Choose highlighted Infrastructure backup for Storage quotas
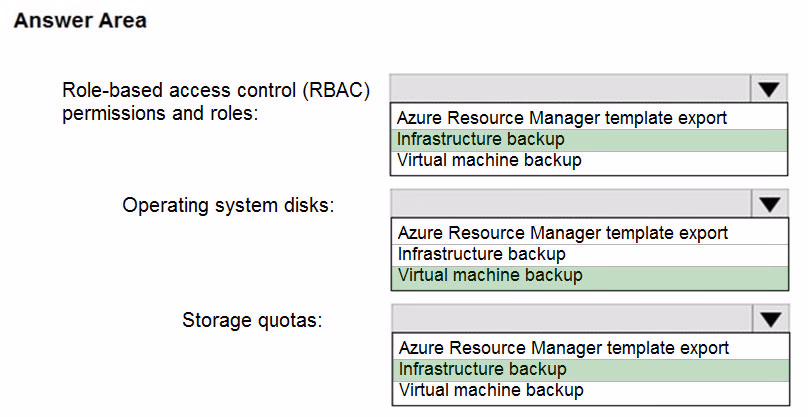 tap(591, 370)
